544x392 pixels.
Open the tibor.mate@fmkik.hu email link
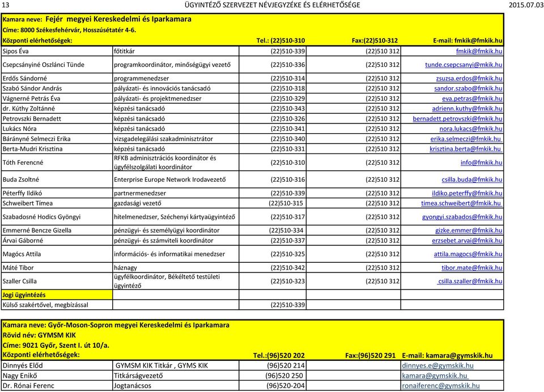472,267
